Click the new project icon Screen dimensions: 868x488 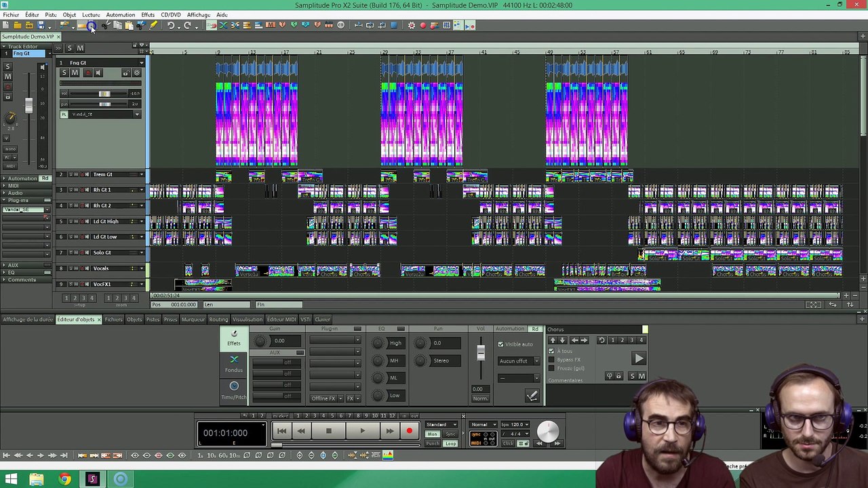click(5, 26)
